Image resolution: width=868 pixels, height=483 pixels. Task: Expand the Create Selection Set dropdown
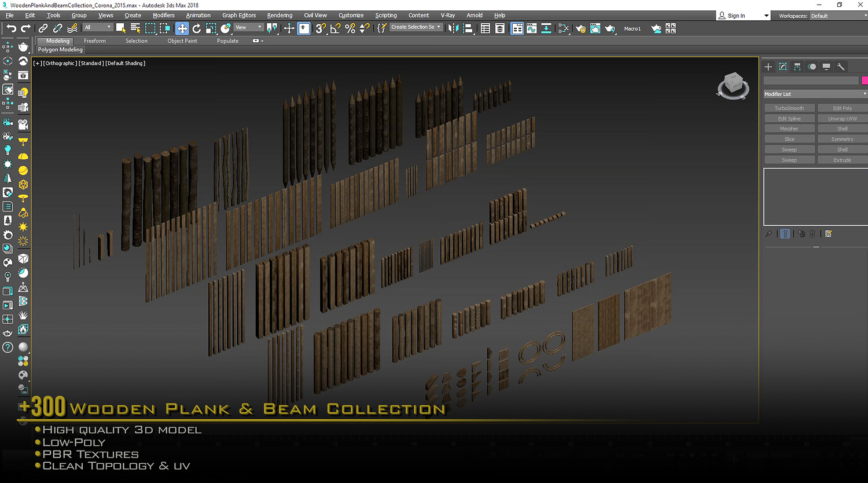pos(416,27)
